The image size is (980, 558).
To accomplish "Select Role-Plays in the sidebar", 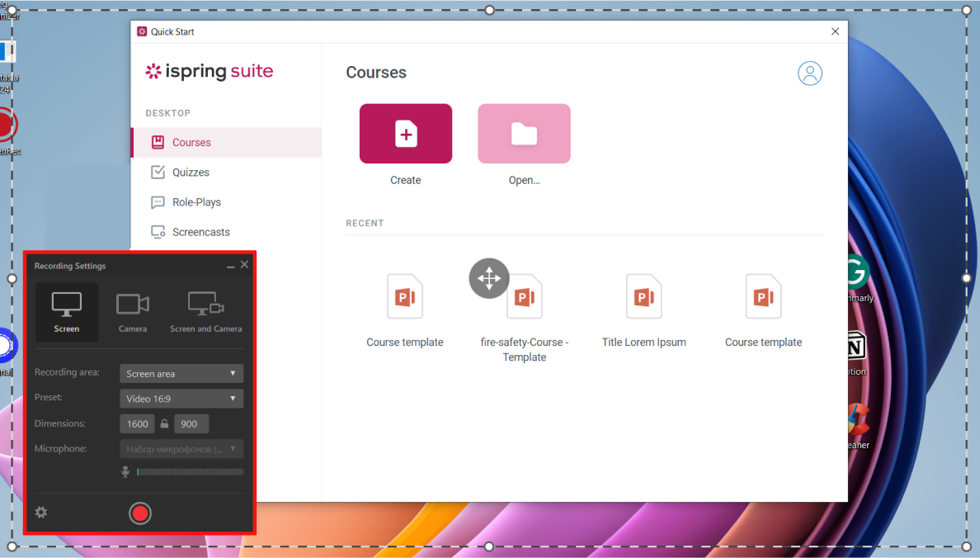I will click(227, 202).
